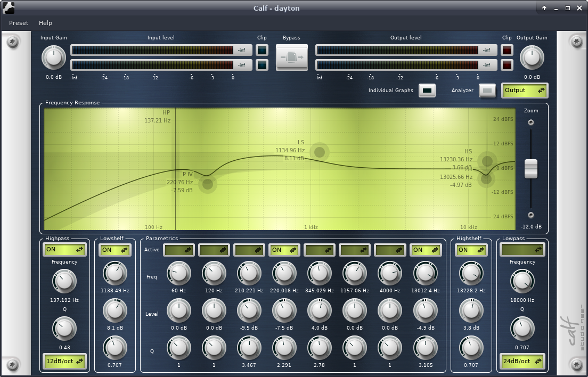Click the Zoom value -12.0 dB
The width and height of the screenshot is (588, 377).
531,227
